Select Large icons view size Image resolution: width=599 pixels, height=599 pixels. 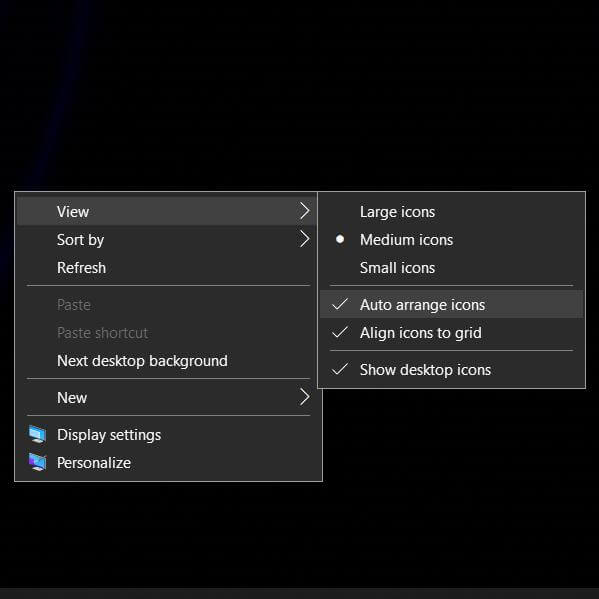pyautogui.click(x=452, y=212)
